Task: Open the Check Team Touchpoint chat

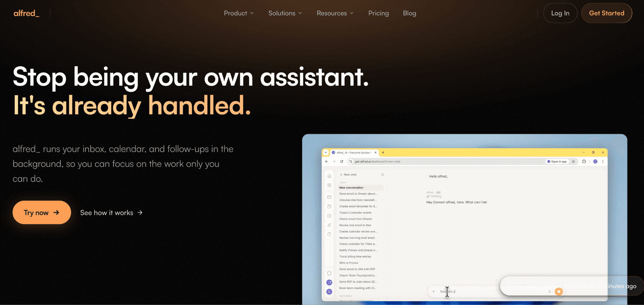Action: pos(358,275)
